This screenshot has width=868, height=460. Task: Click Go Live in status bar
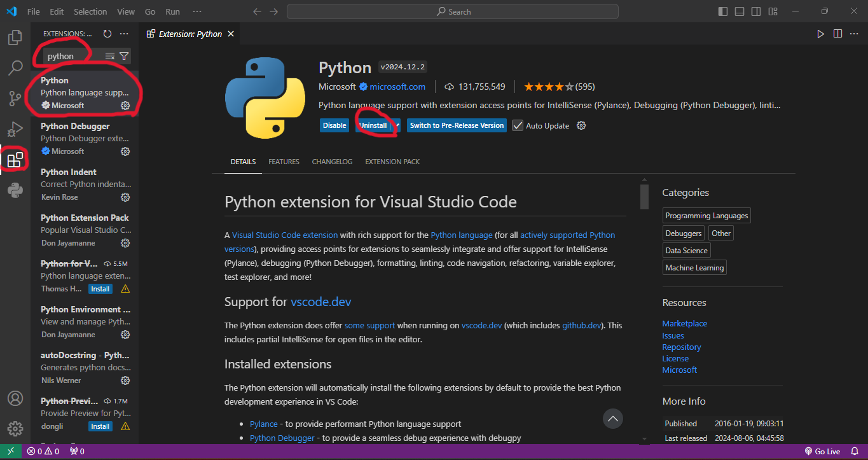click(x=822, y=451)
